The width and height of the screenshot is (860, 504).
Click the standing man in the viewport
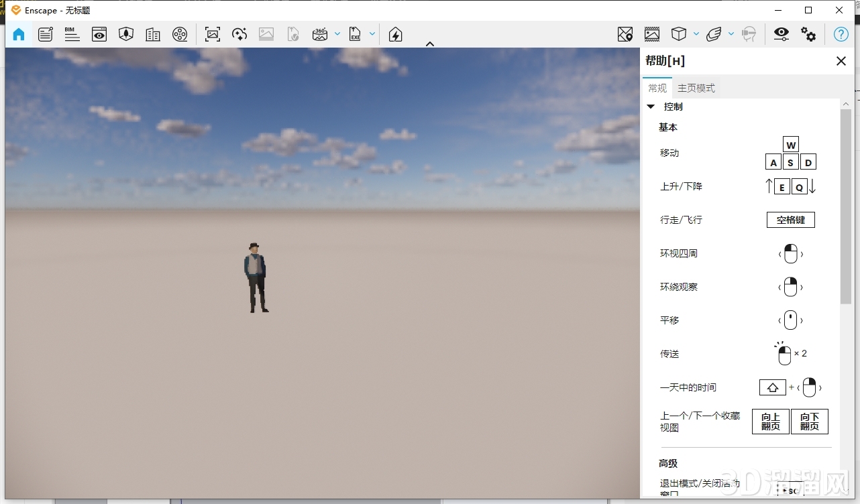click(256, 277)
